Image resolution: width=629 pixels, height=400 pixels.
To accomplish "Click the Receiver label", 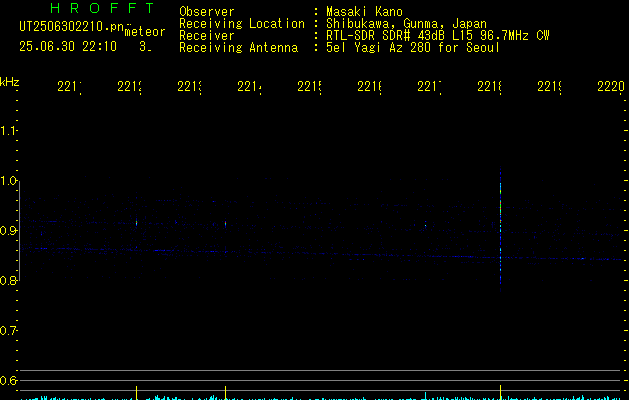I will point(207,36).
